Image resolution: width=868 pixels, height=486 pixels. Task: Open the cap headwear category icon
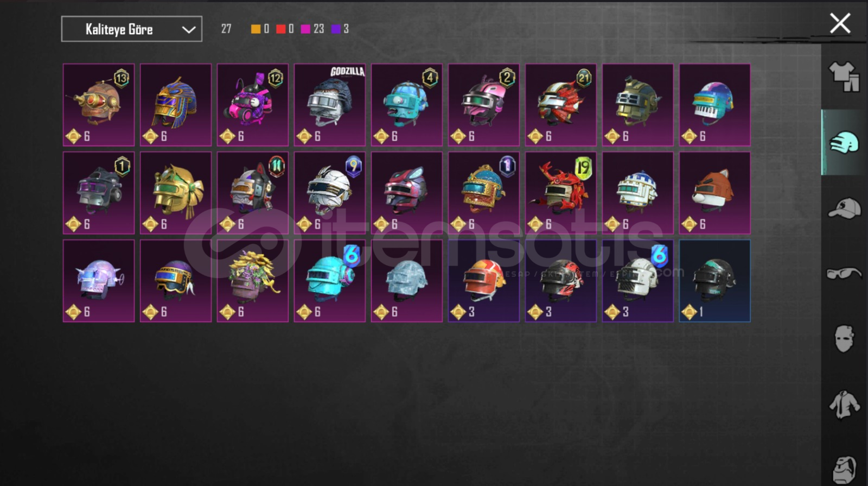click(844, 208)
